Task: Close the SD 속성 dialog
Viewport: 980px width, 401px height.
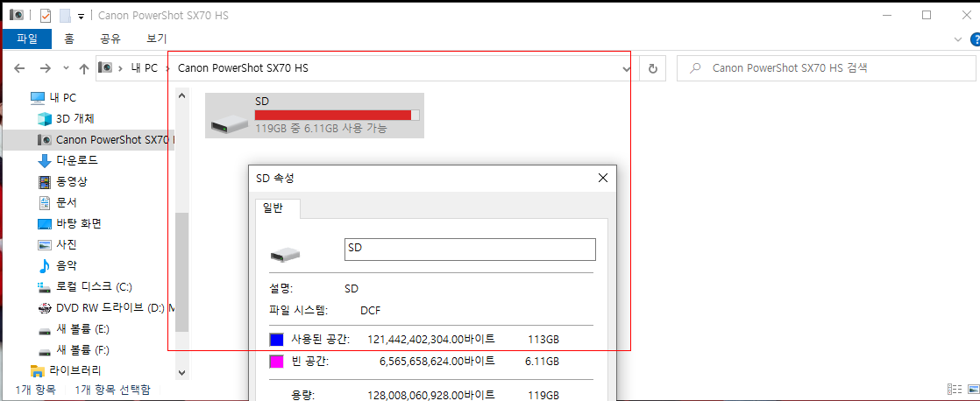Action: coord(603,178)
